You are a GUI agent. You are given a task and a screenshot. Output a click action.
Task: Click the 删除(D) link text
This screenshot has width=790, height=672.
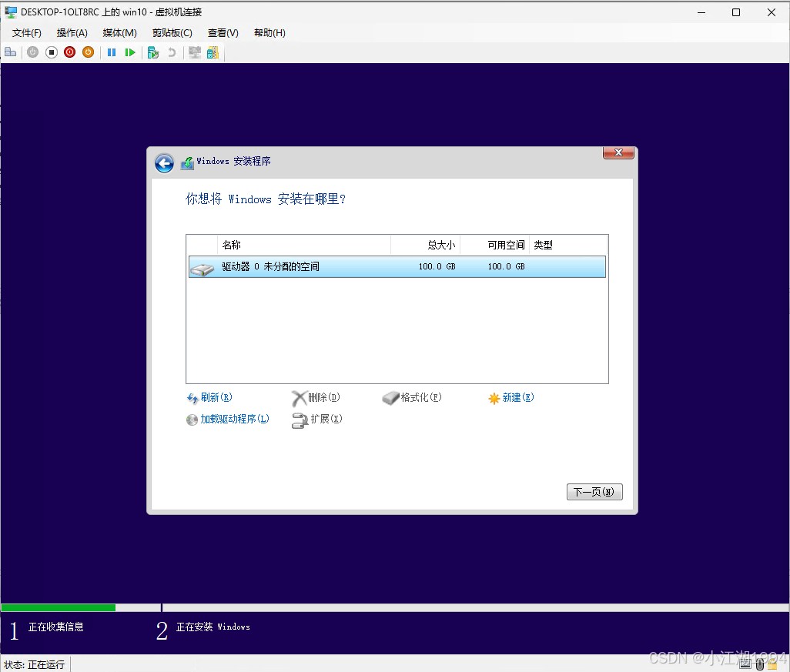(324, 397)
